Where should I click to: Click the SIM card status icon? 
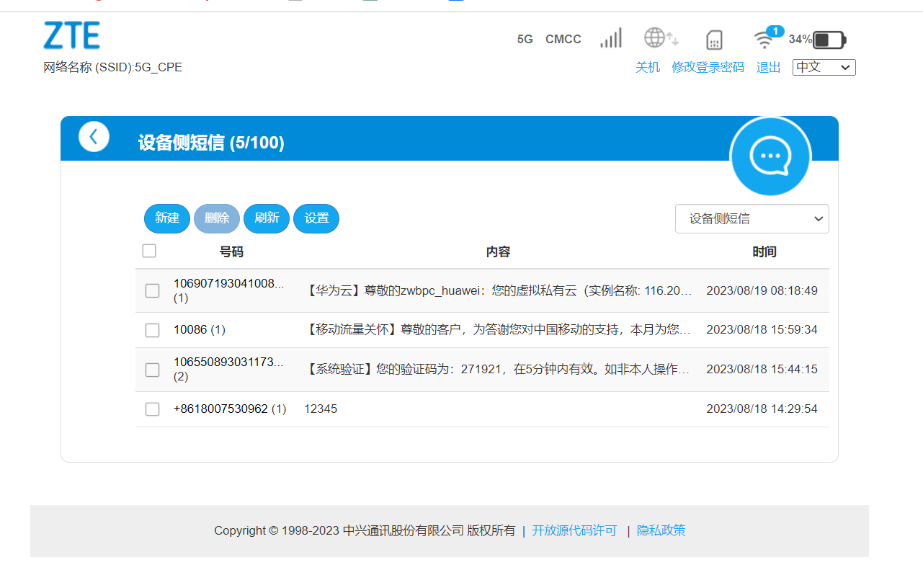tap(713, 40)
